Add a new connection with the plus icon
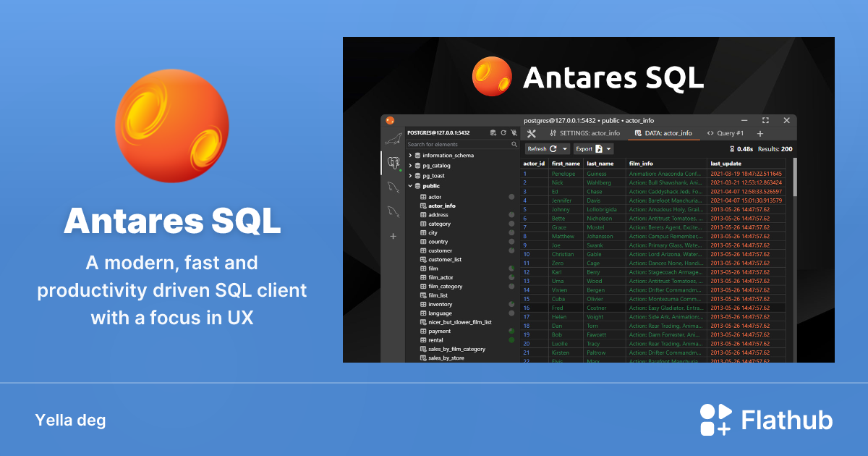 coord(393,236)
